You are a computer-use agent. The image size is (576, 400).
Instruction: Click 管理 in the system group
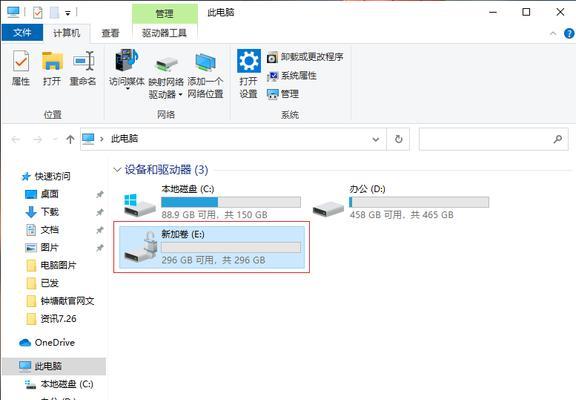click(283, 94)
